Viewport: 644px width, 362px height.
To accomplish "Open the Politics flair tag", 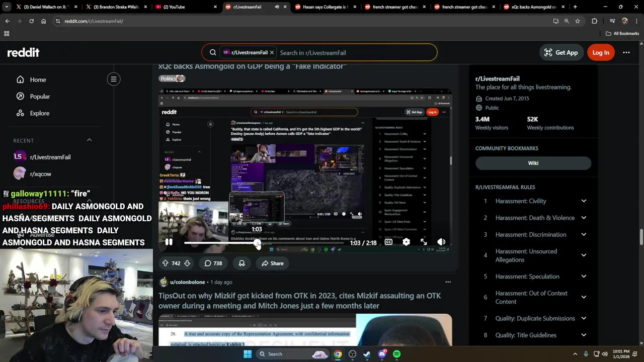I will (x=172, y=78).
